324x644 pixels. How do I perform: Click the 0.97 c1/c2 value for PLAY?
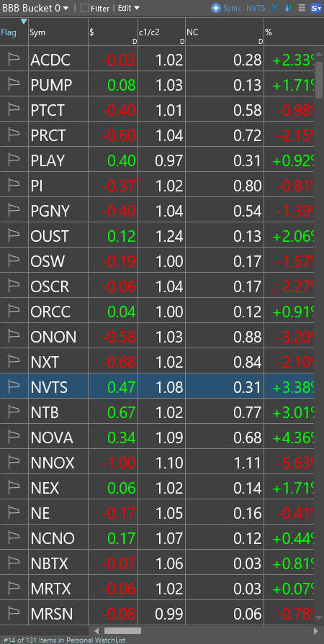pos(169,160)
